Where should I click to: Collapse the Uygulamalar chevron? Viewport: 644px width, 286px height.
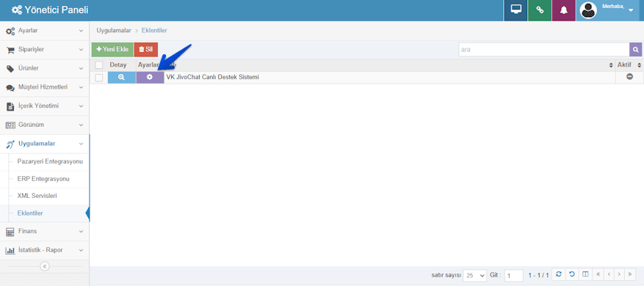[x=81, y=144]
